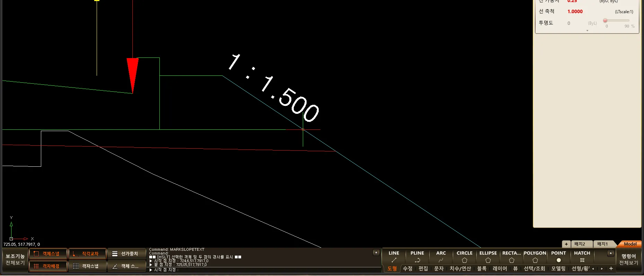The height and width of the screenshot is (276, 644).
Task: Disable the 격자배경 grid background
Action: point(48,266)
